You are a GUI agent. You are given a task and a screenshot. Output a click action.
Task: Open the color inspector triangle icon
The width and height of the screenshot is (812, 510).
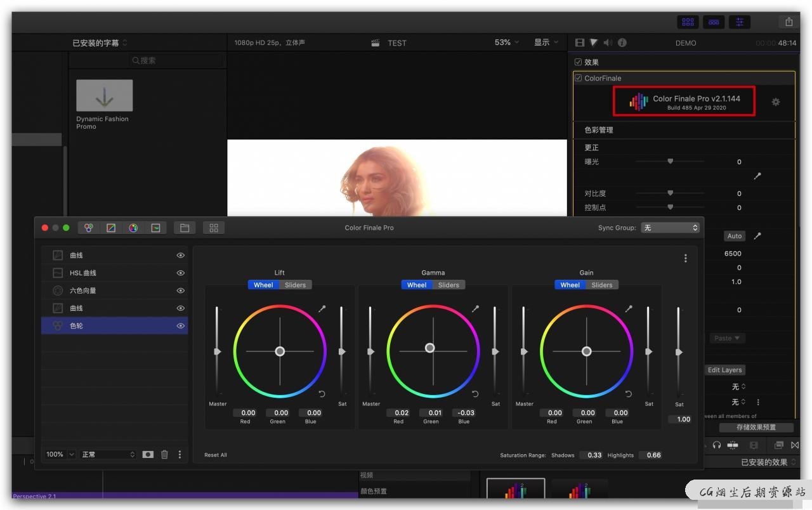(594, 43)
